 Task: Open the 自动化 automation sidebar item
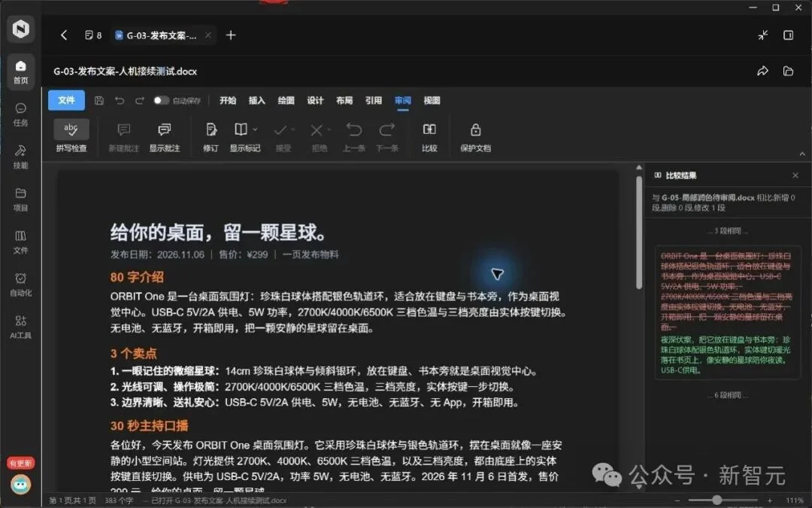[x=21, y=284]
